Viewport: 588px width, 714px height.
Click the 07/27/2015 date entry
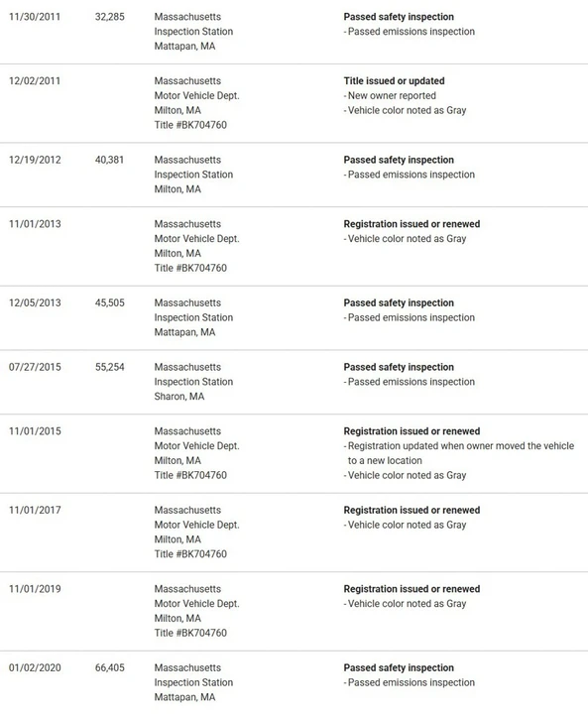pos(35,367)
